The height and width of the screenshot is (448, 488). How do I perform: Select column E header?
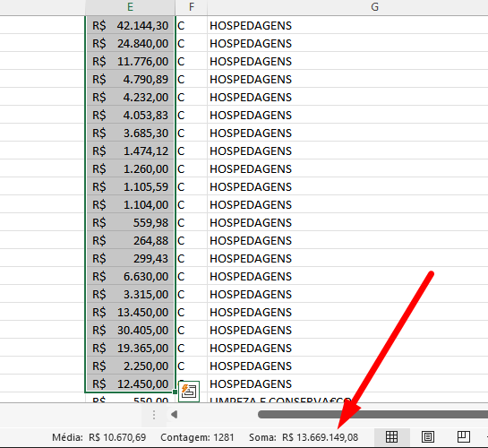point(131,7)
